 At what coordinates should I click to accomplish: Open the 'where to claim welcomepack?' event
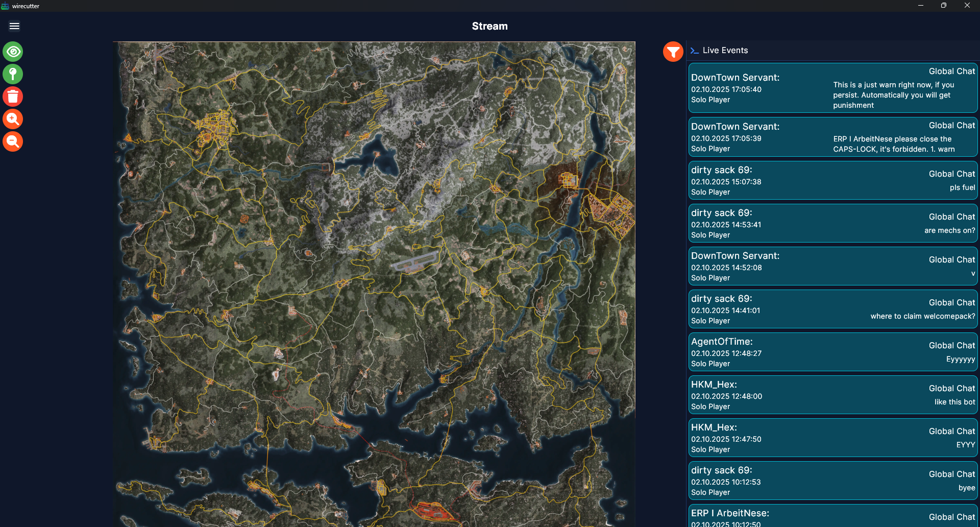pyautogui.click(x=832, y=309)
